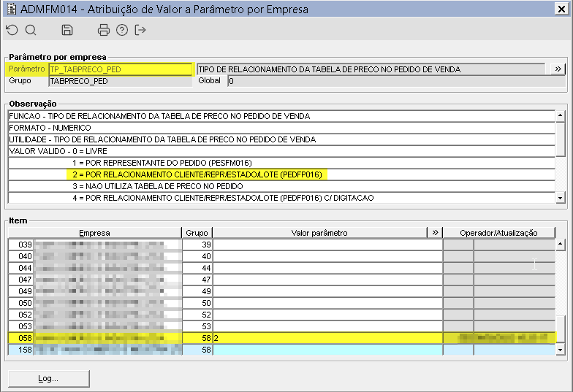Click Valor parâmetro cell with value 2
The image size is (573, 392).
pyautogui.click(x=327, y=338)
